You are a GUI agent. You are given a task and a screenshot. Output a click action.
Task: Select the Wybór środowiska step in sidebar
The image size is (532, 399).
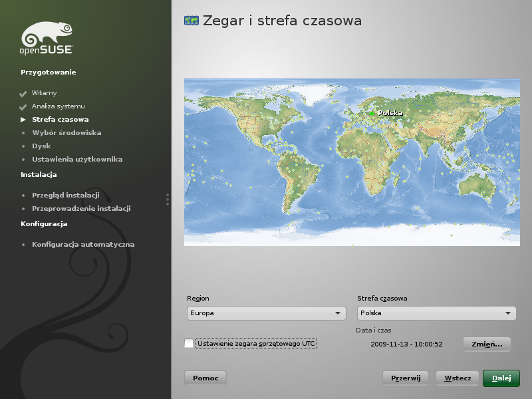[66, 133]
